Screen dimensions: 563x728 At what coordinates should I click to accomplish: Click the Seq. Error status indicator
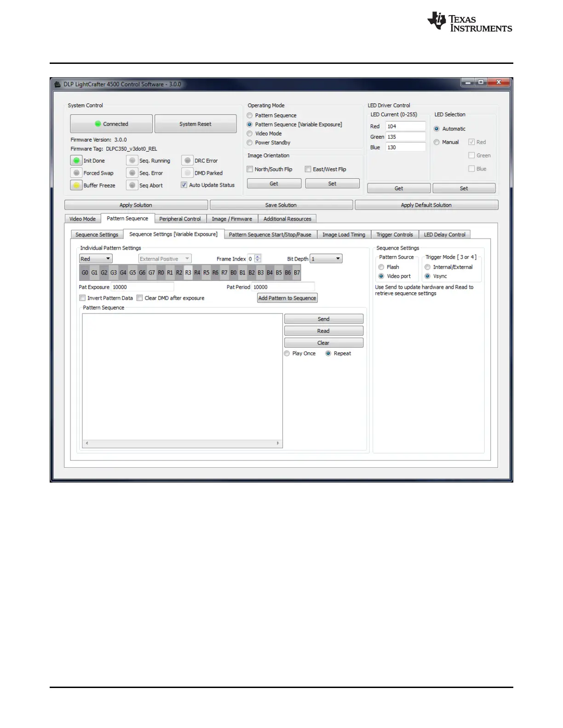(x=132, y=173)
